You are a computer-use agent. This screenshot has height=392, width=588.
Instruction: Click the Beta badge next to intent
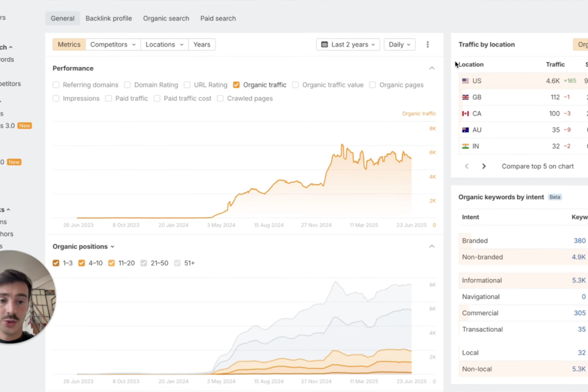555,197
